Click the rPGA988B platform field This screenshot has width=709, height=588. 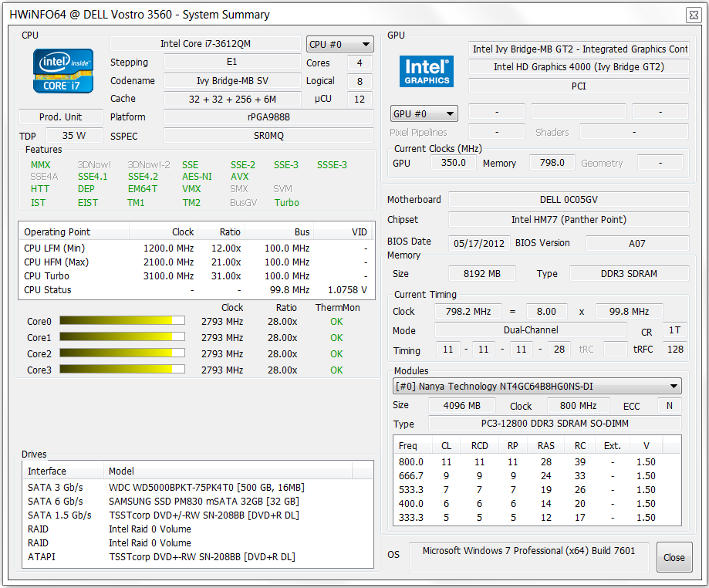point(268,117)
